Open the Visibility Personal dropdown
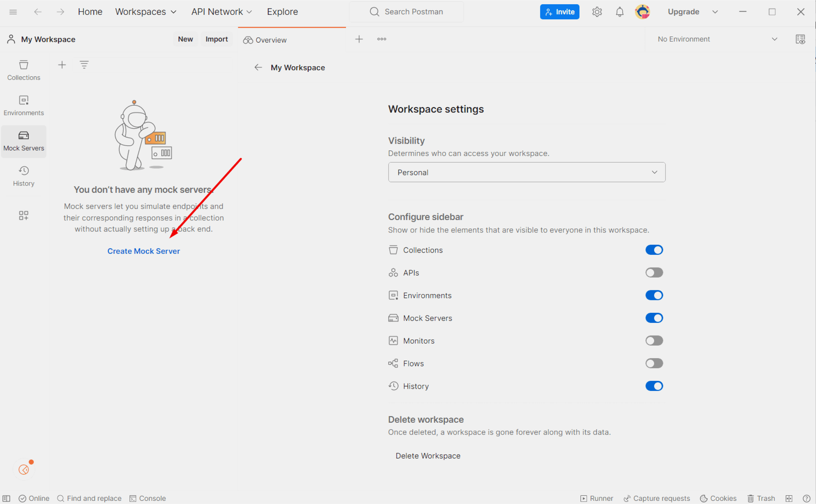Viewport: 816px width, 504px height. tap(526, 172)
